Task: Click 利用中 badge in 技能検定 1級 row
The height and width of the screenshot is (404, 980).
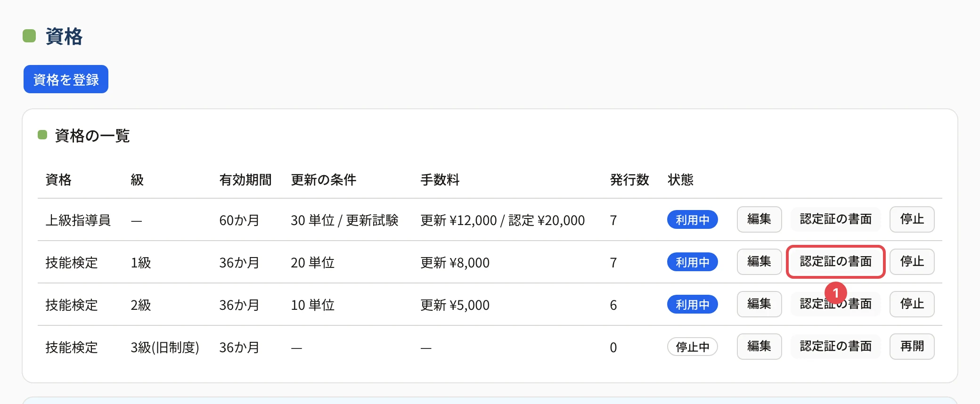Action: click(x=692, y=262)
